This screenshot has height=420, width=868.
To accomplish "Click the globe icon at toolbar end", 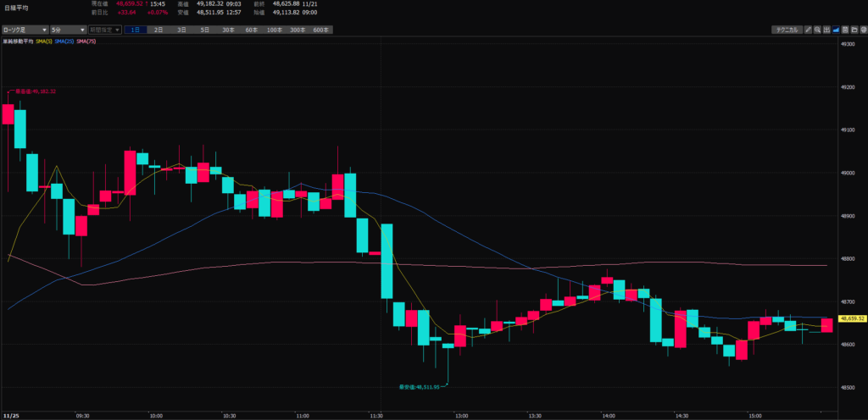I will pyautogui.click(x=864, y=30).
